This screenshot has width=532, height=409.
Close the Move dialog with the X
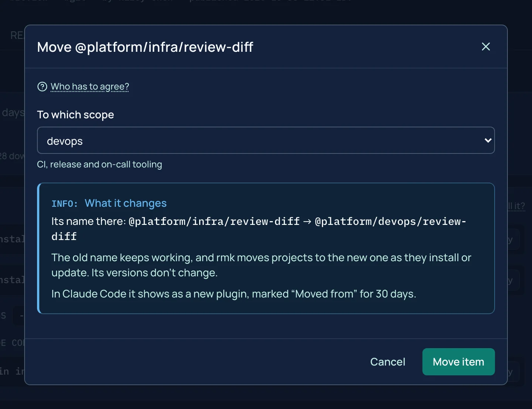pos(486,46)
